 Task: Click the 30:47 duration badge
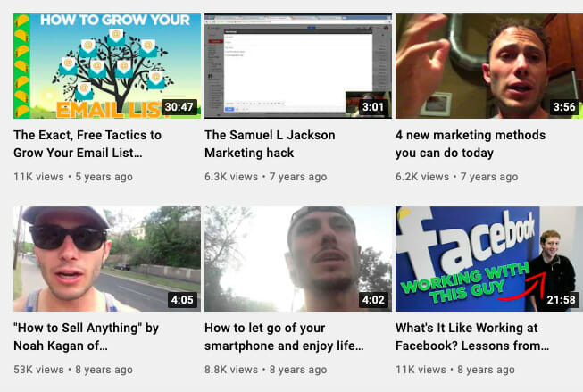pos(179,107)
